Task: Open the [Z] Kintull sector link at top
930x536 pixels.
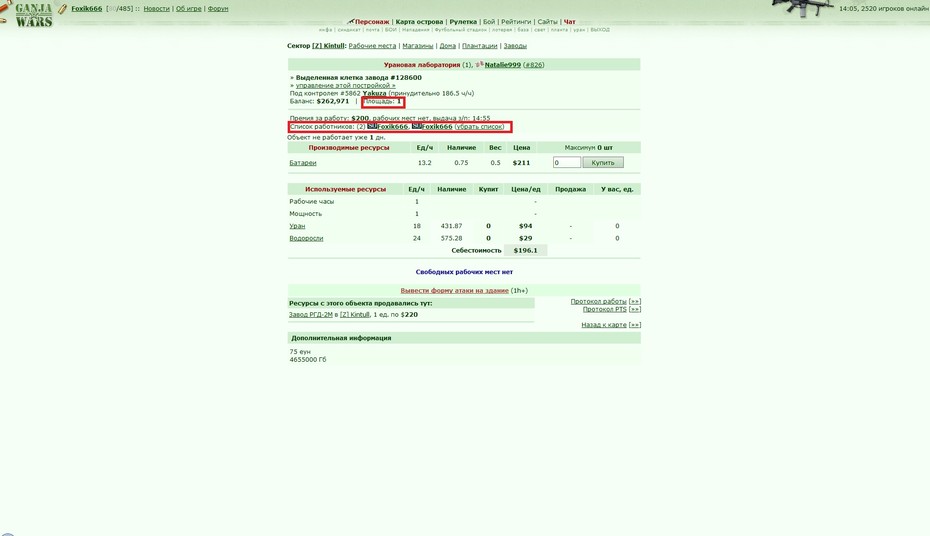Action: coord(328,46)
